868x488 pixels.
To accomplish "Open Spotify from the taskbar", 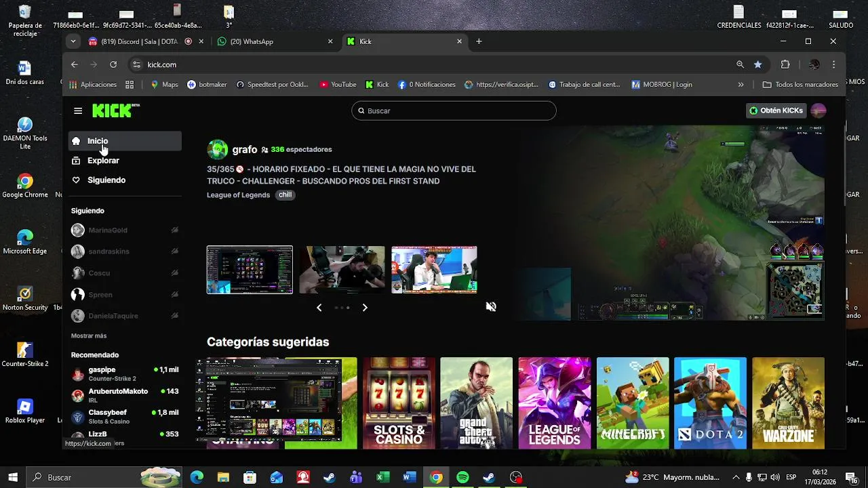I will click(x=462, y=477).
